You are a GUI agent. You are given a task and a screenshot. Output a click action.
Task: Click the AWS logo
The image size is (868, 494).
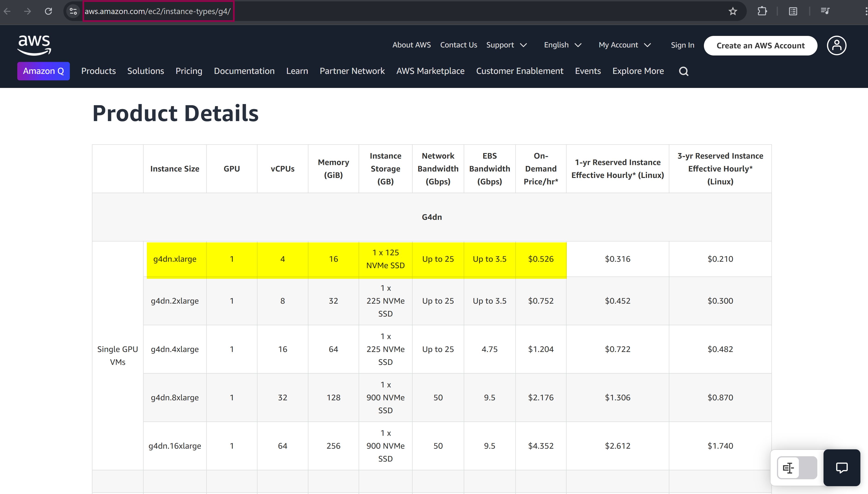(34, 45)
